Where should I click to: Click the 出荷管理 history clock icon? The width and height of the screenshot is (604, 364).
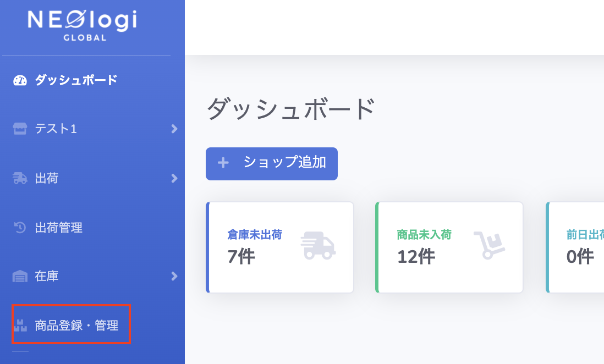coord(20,227)
